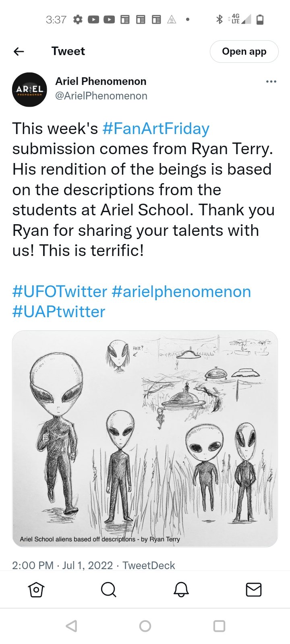The image size is (290, 644).
Task: Tap the tweet timestamp 2:00 PM · Jul 1, 2022
Action: click(62, 566)
